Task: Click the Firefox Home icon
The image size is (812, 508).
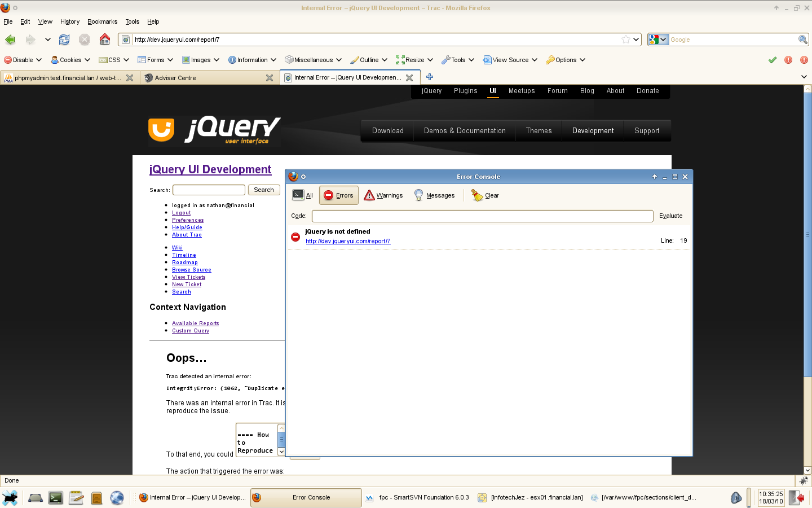Action: coord(104,40)
